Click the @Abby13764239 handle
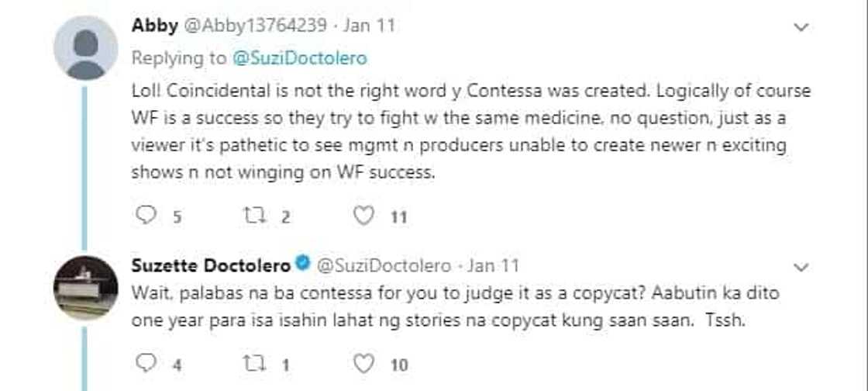 (x=254, y=26)
